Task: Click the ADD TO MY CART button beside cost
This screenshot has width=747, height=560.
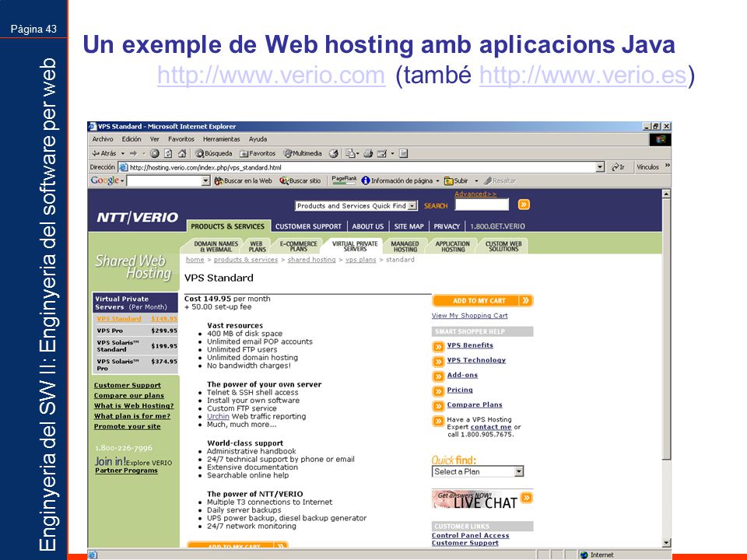Action: [x=482, y=300]
